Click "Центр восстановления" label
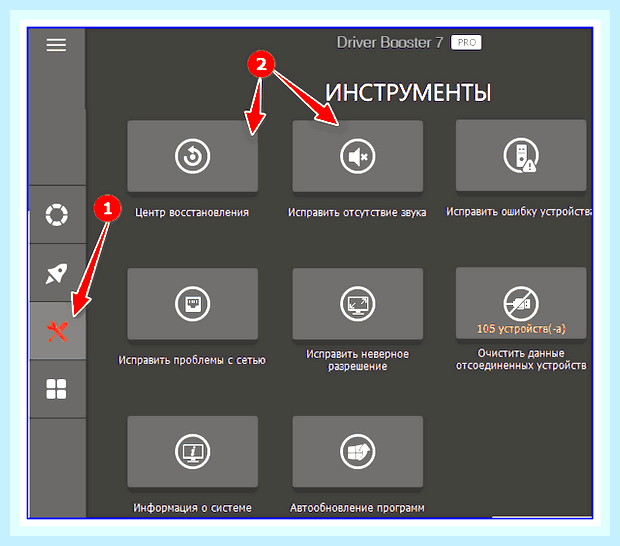 click(x=192, y=213)
